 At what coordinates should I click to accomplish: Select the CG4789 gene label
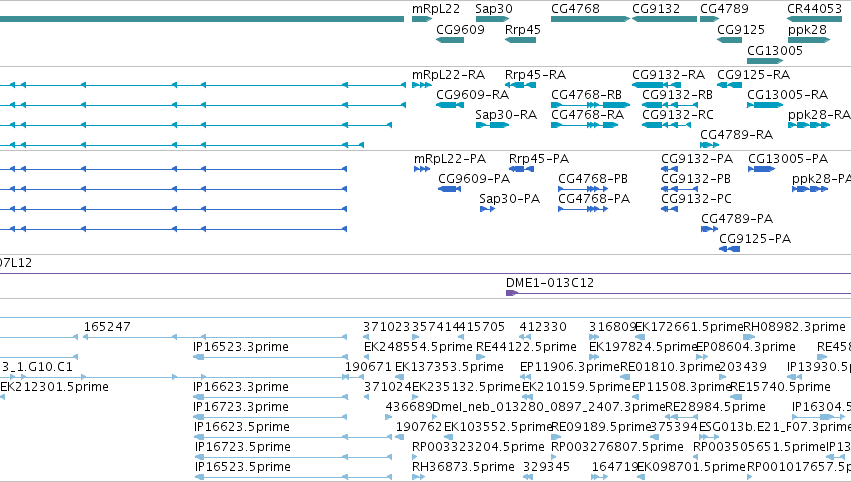[724, 9]
